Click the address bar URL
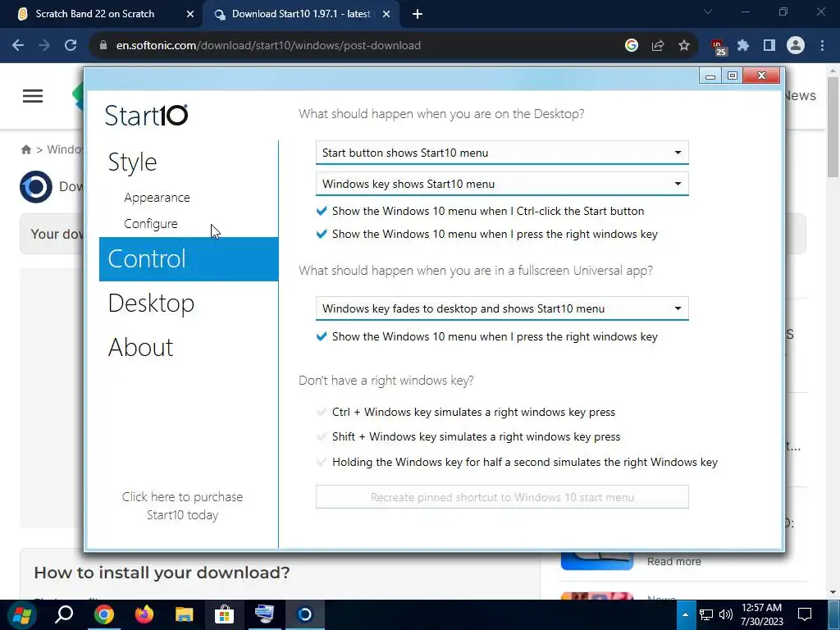The width and height of the screenshot is (840, 630). pos(268,46)
